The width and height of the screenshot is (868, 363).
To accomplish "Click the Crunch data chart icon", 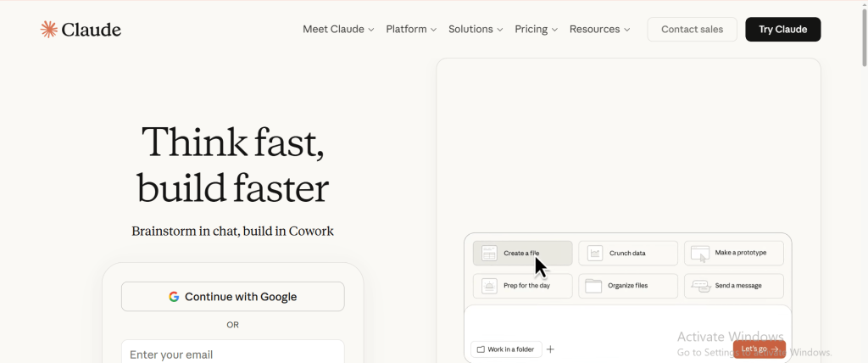I will tap(595, 254).
